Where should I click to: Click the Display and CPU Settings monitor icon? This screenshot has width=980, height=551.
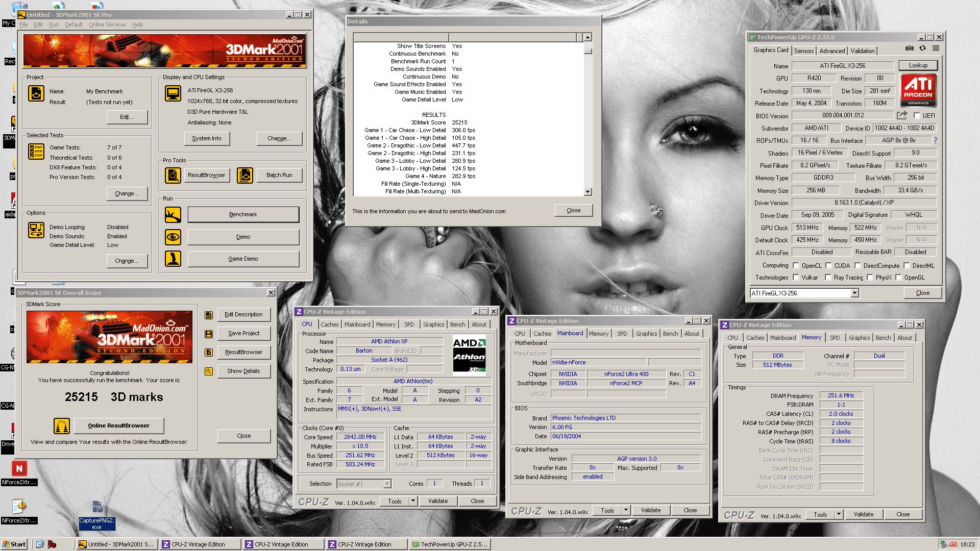[x=173, y=93]
